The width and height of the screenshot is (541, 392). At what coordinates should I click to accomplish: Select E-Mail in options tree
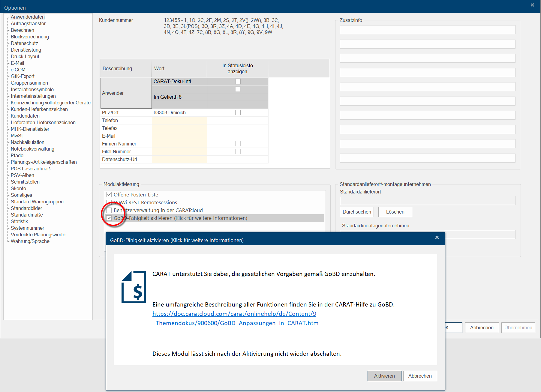click(x=17, y=63)
